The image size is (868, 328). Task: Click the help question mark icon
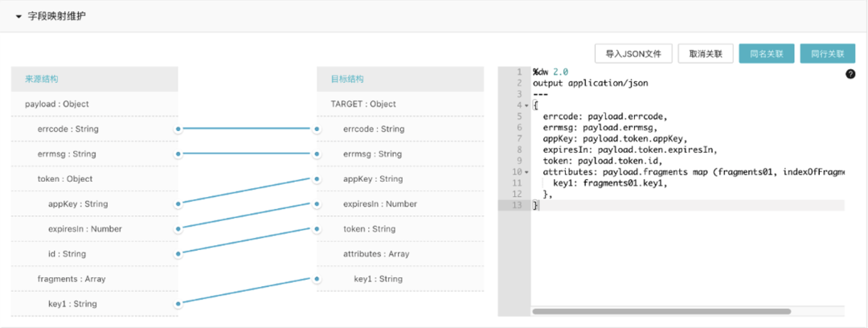coord(850,74)
